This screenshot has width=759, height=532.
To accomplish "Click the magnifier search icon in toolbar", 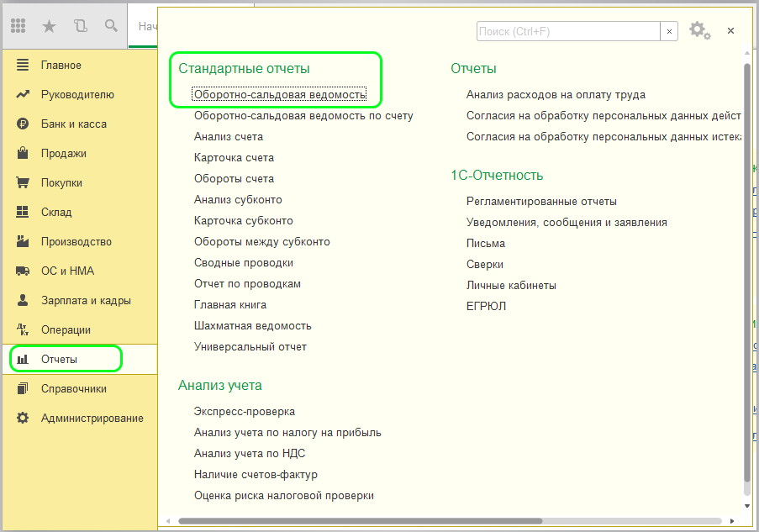I will [x=110, y=26].
